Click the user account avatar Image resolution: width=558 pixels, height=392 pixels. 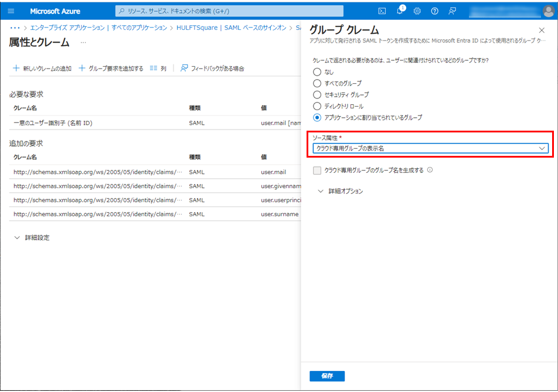pyautogui.click(x=548, y=11)
